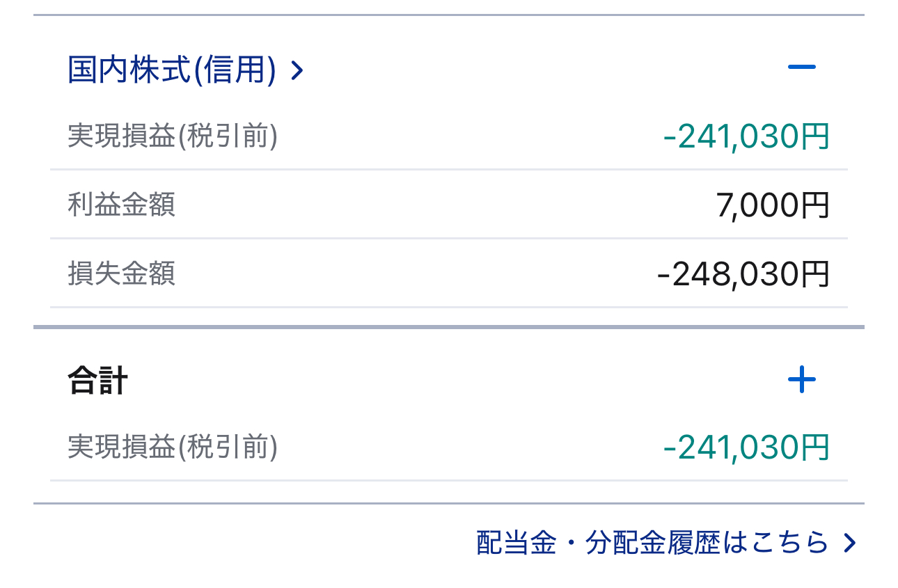Click the separator line directly below 損失金額 row

(448, 307)
